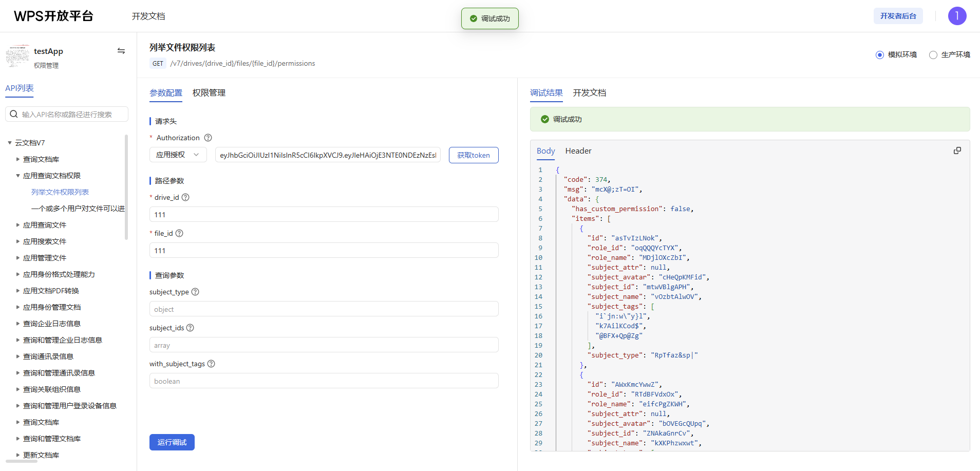This screenshot has width=980, height=471.
Task: Click the help icon next to Authorization
Action: pos(208,138)
